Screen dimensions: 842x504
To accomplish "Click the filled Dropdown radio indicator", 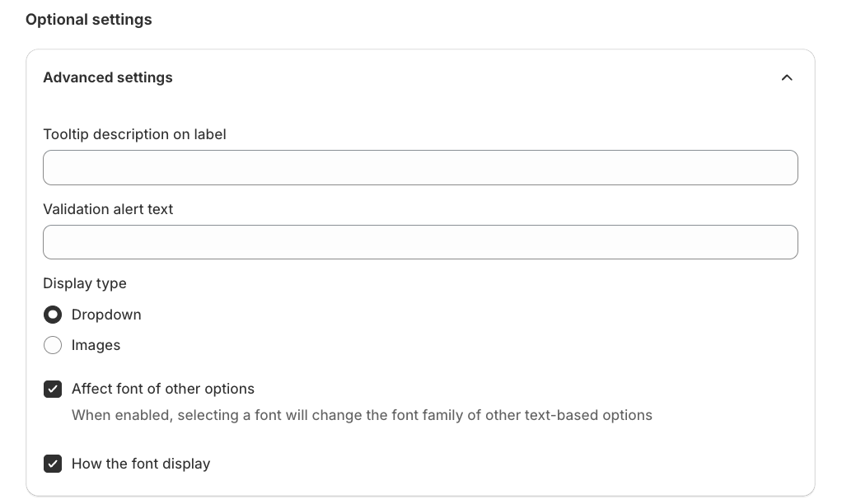I will click(53, 315).
